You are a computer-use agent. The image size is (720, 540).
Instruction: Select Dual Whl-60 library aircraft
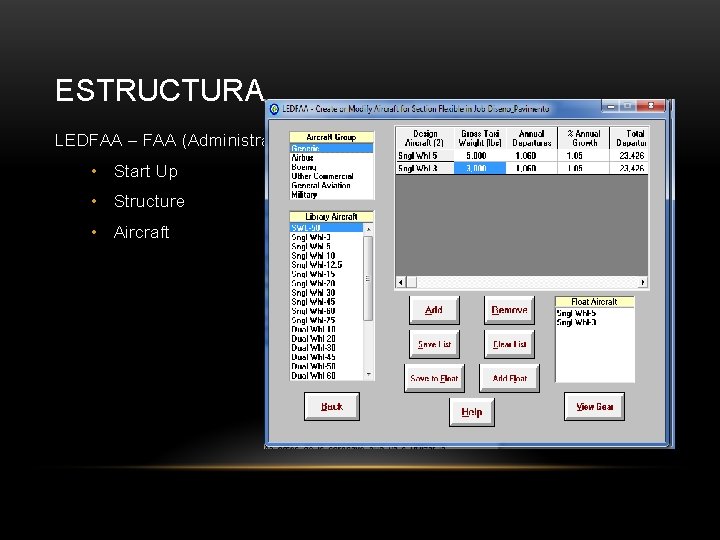pyautogui.click(x=326, y=375)
